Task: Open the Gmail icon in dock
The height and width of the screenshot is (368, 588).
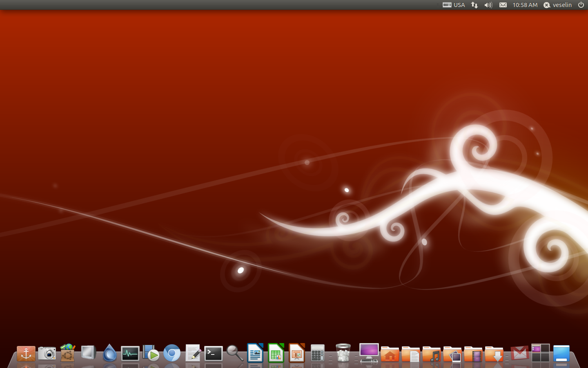Action: tap(520, 353)
